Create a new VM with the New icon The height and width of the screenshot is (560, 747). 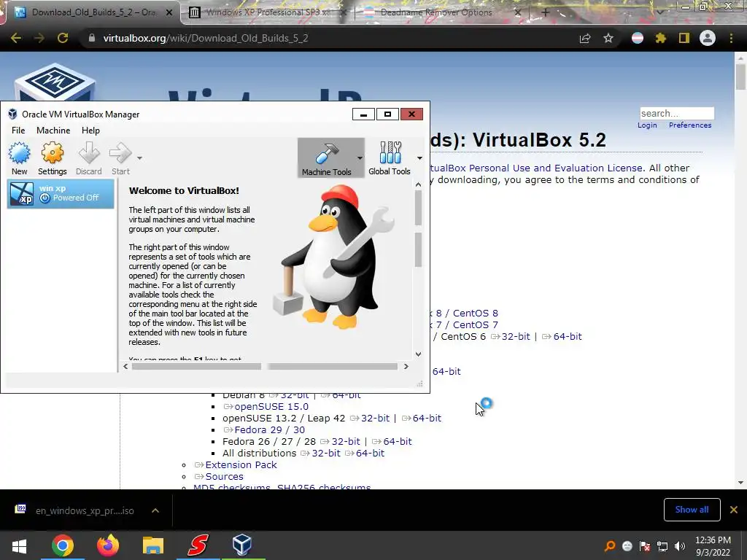(20, 158)
